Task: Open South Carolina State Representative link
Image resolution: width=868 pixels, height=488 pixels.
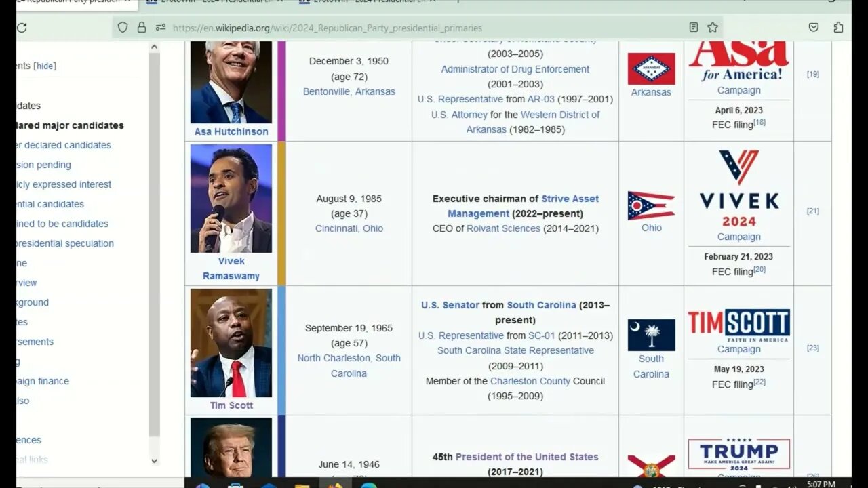Action: click(515, 350)
